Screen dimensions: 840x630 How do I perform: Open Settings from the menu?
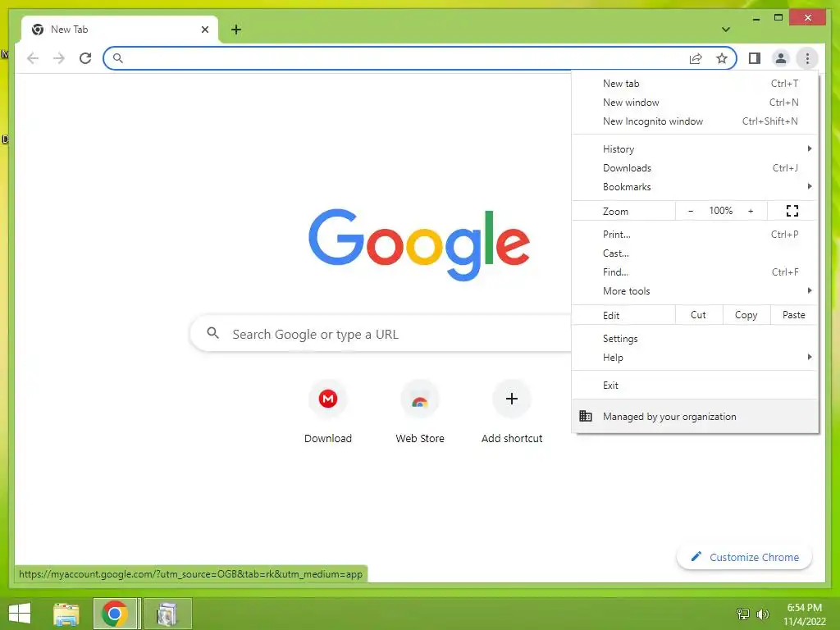695,339
